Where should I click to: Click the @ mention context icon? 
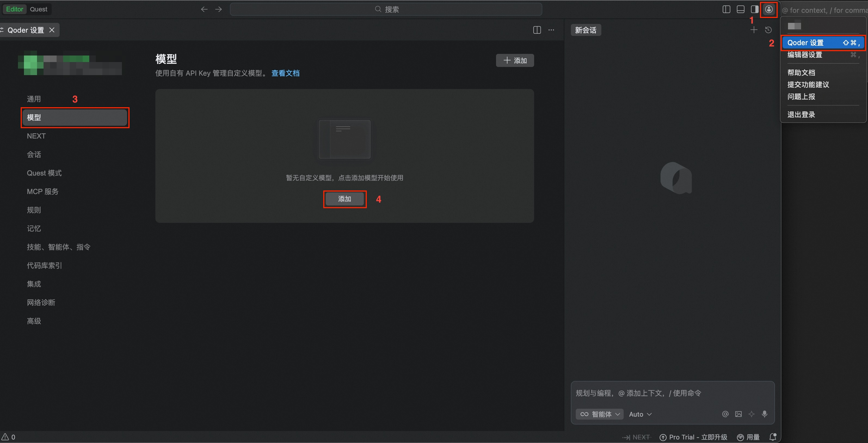pos(725,414)
